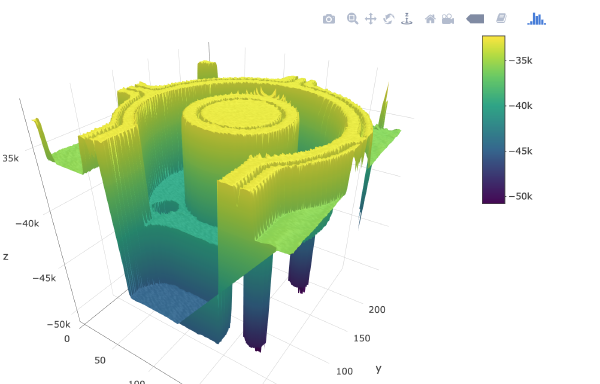Image resolution: width=600 pixels, height=384 pixels.
Task: Reset camera to default with home icon
Action: 430,19
